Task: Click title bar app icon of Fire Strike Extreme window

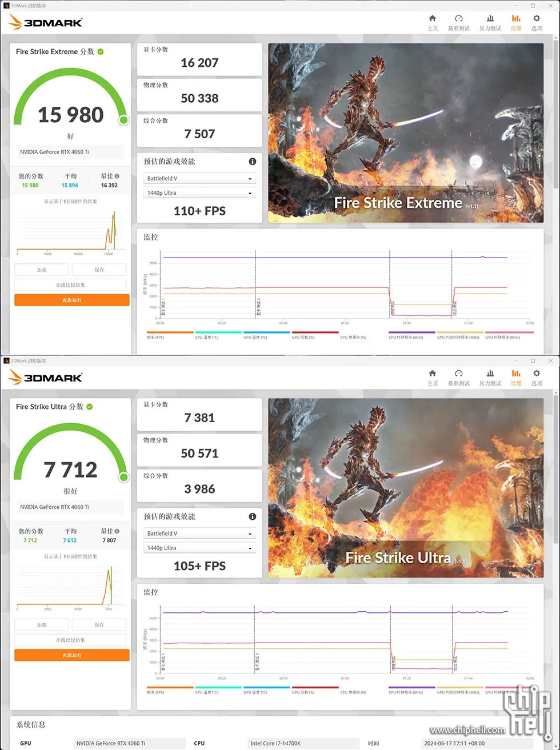Action: tap(6, 6)
